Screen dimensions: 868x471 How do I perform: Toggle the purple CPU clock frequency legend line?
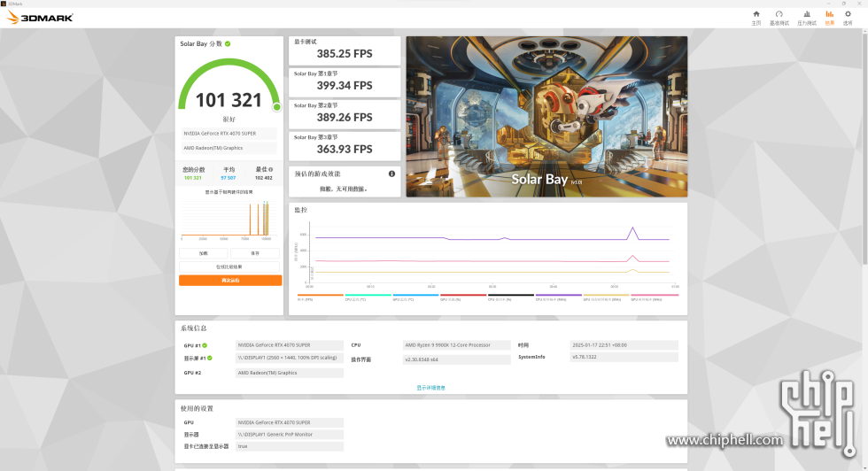click(x=558, y=297)
